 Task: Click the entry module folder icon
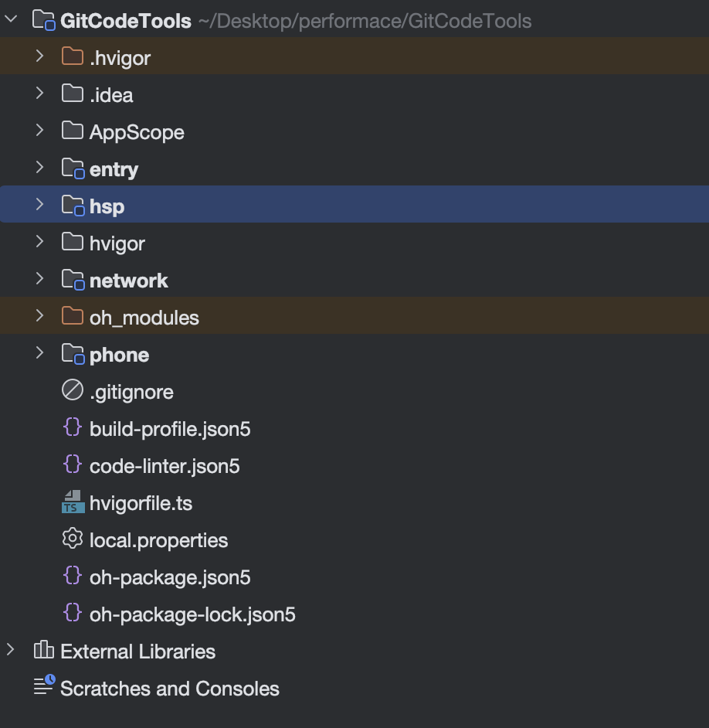[73, 169]
